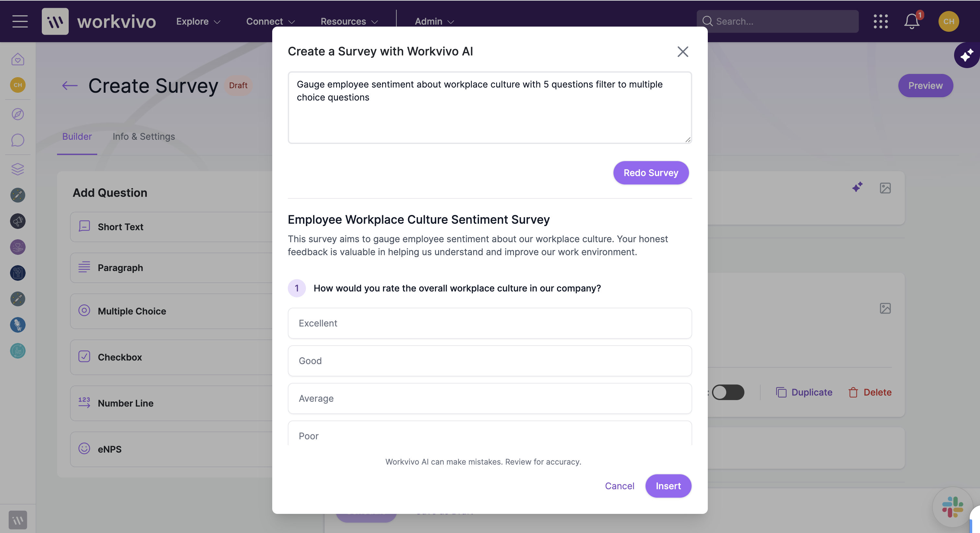This screenshot has width=980, height=533.
Task: Click the layers stack sidebar icon
Action: tap(17, 169)
